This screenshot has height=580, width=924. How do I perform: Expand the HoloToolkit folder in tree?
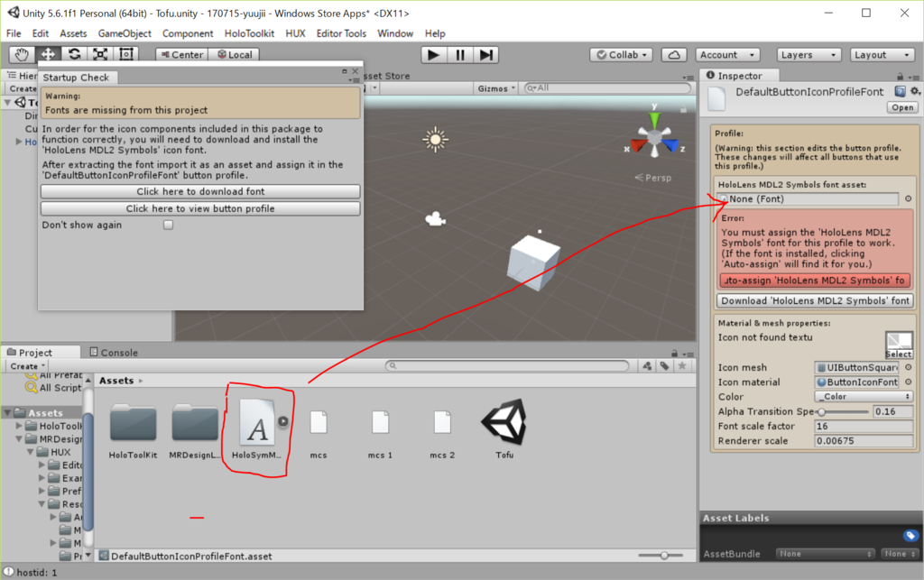point(19,426)
